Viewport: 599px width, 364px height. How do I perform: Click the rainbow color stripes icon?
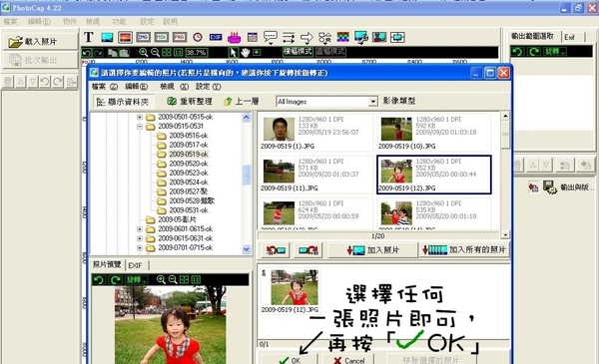(x=343, y=37)
